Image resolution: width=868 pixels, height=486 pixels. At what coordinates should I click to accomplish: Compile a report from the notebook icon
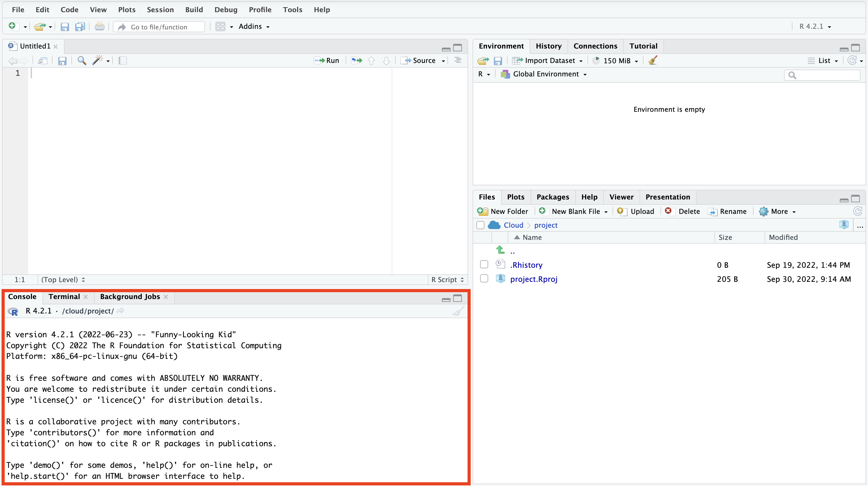[122, 61]
